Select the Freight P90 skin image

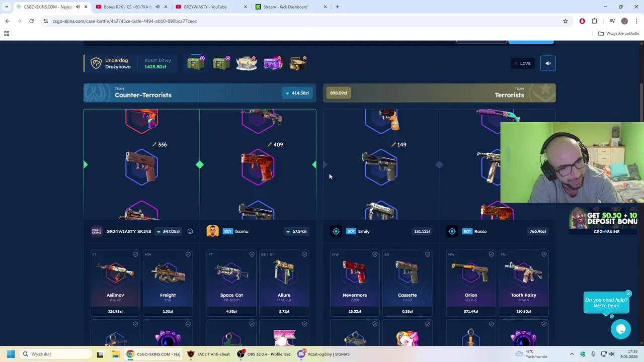(168, 273)
